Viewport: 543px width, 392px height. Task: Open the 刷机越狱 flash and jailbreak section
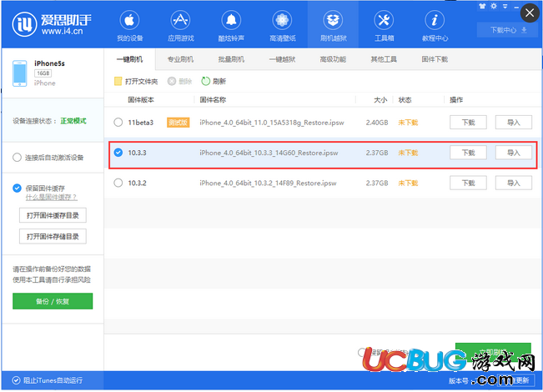[x=333, y=26]
